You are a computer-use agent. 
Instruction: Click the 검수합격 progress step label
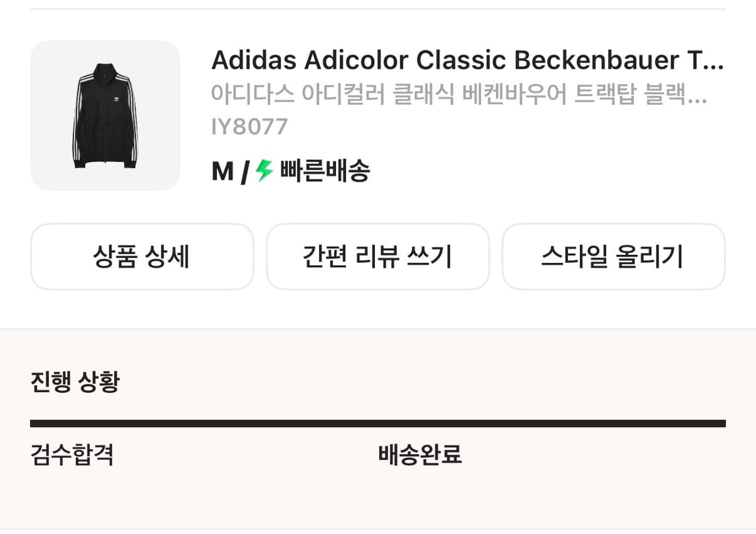coord(71,455)
